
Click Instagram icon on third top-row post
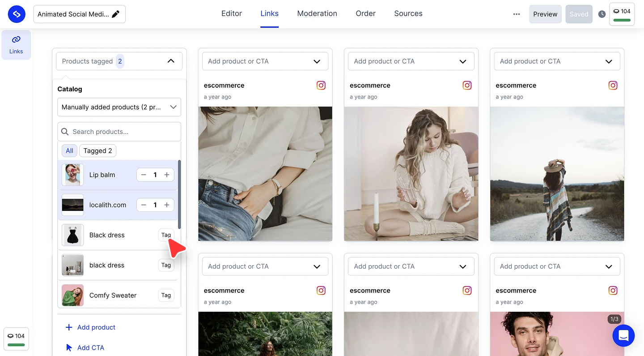[x=613, y=86]
